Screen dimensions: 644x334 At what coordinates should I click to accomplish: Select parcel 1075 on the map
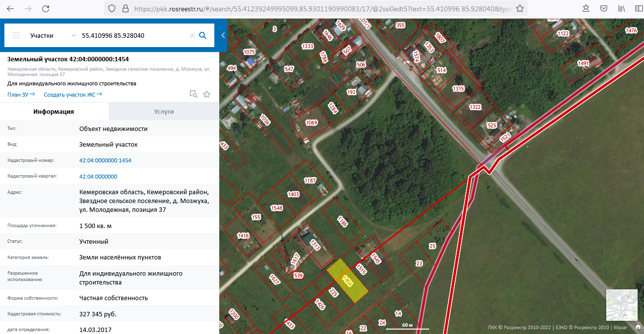(249, 52)
